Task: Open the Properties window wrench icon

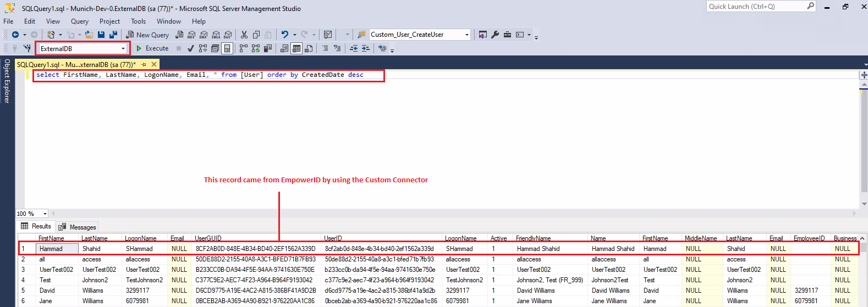Action: [495, 35]
